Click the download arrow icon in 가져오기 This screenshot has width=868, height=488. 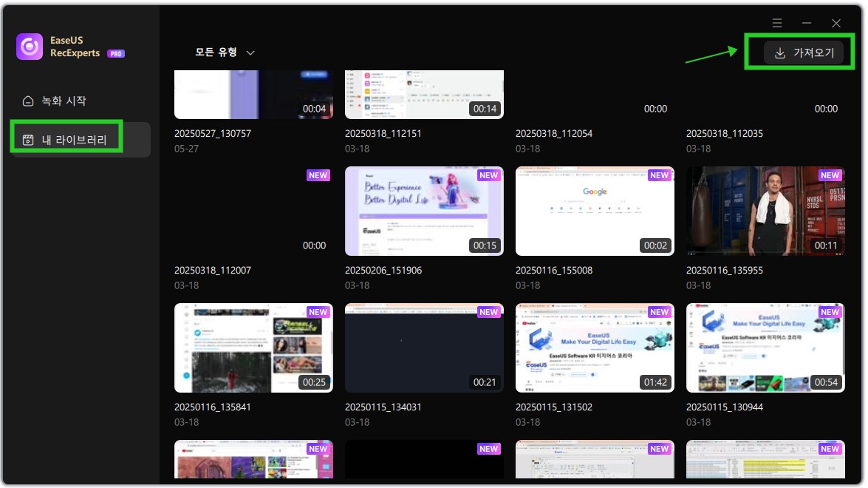tap(779, 53)
